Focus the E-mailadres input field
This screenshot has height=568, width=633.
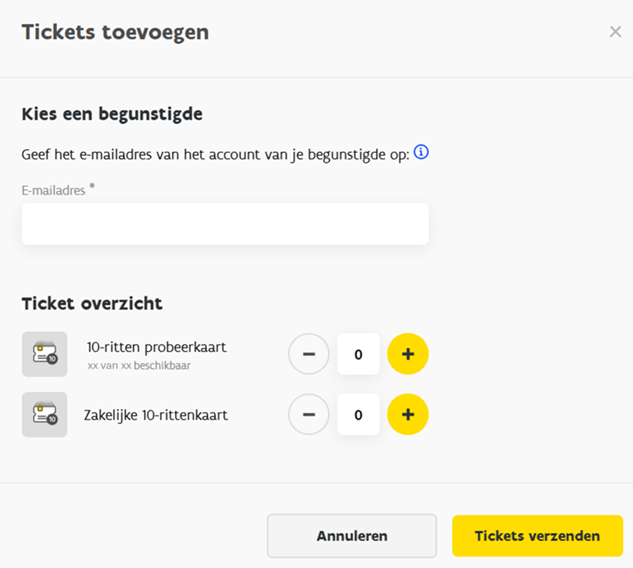225,224
